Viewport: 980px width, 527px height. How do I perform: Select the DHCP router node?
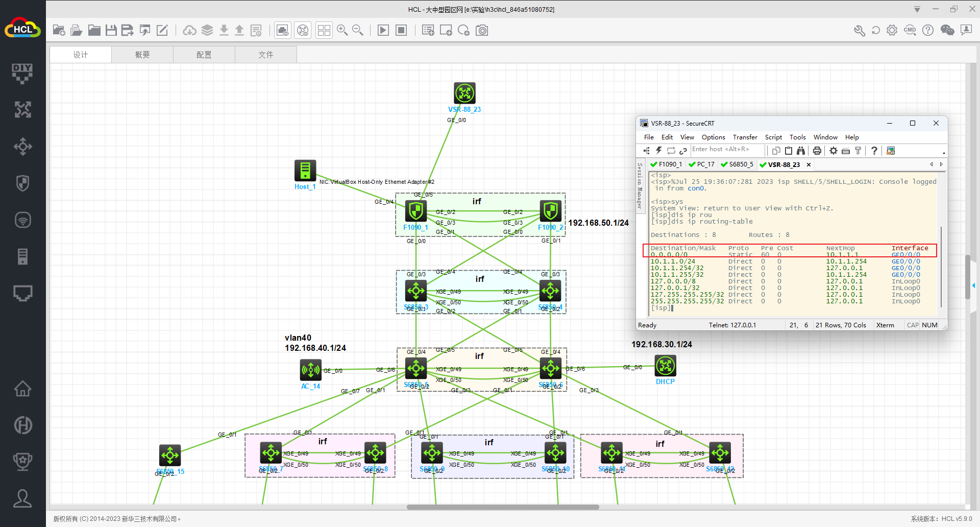coord(665,366)
